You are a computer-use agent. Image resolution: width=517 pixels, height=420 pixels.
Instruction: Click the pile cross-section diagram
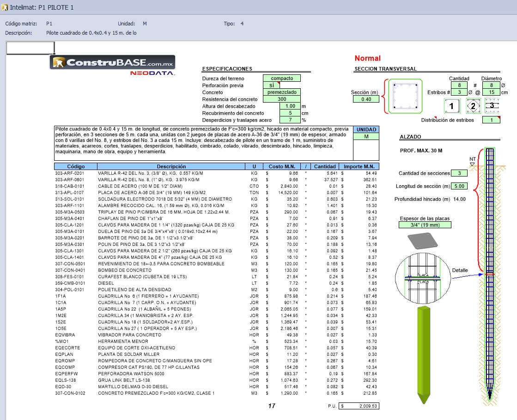(405, 96)
